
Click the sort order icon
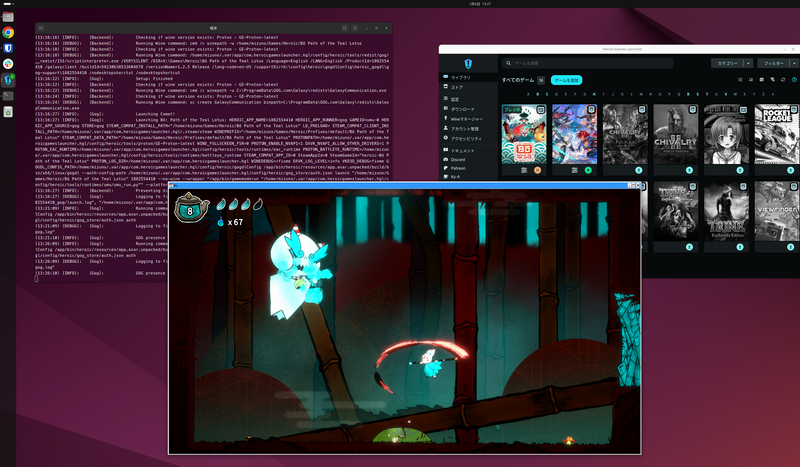[x=751, y=80]
